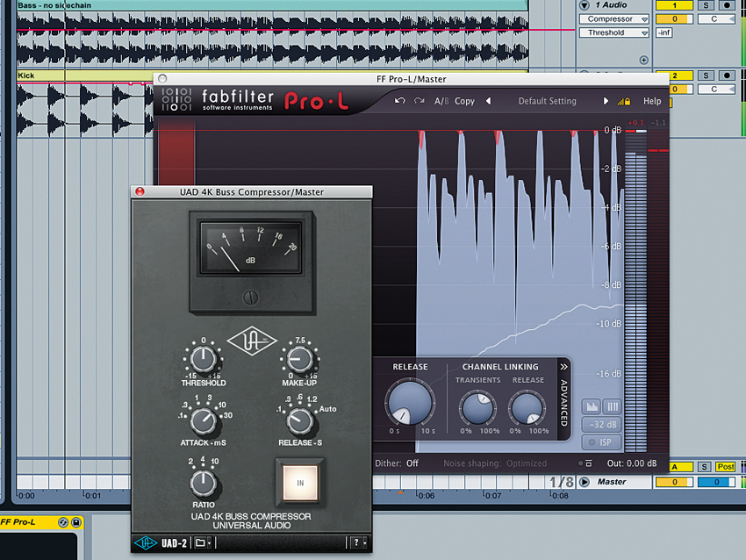Toggle A/B state comparison in Pro-L
Viewport: 746px width, 560px height.
441,101
